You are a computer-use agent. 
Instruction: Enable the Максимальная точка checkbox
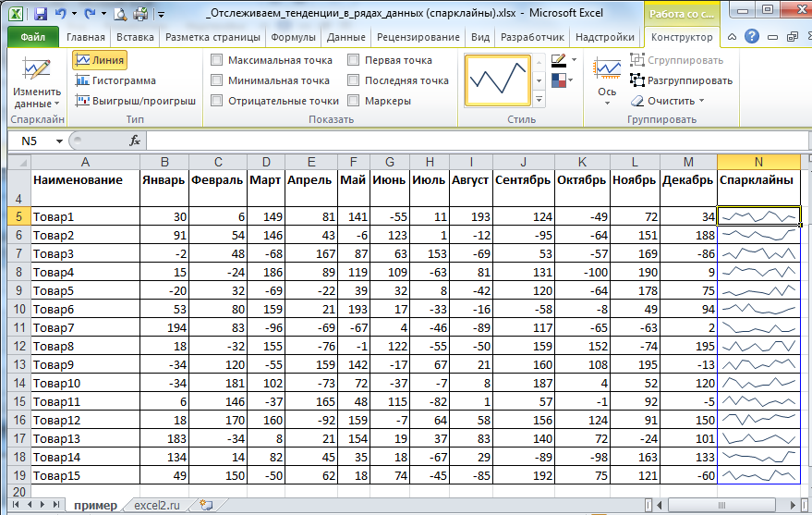pos(217,60)
